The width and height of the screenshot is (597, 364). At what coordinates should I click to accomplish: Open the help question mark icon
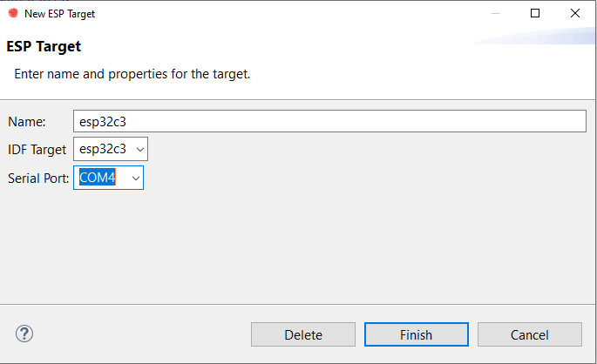24,334
